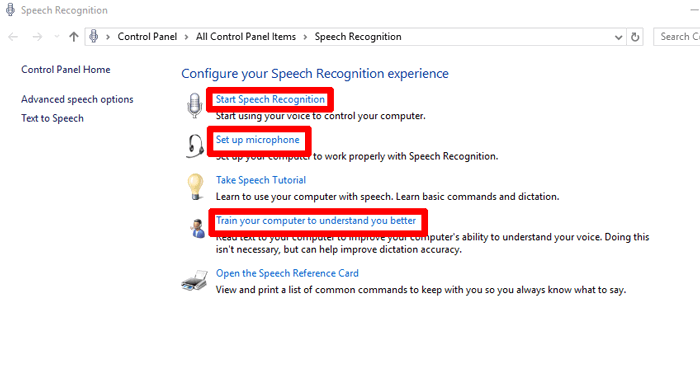
Task: Open Set up microphone link
Action: tap(258, 140)
